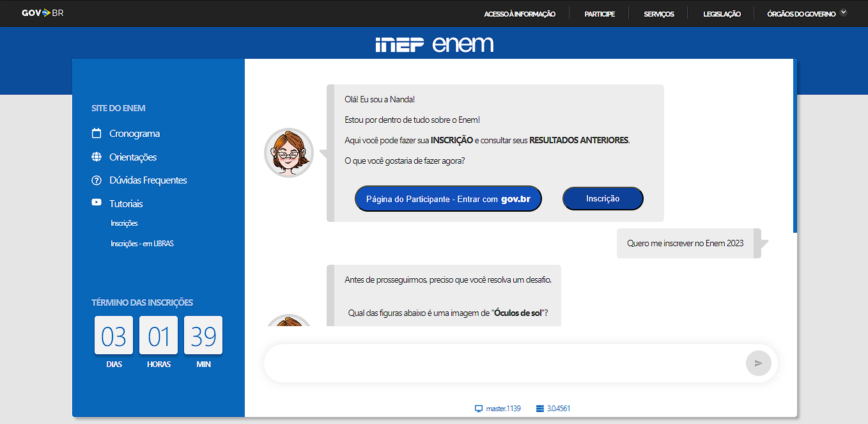Open the Cronograma link

[x=134, y=134]
